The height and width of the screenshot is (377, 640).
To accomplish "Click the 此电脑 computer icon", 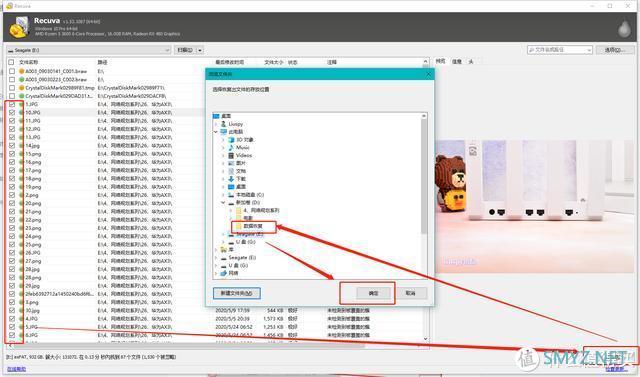I will pos(223,132).
